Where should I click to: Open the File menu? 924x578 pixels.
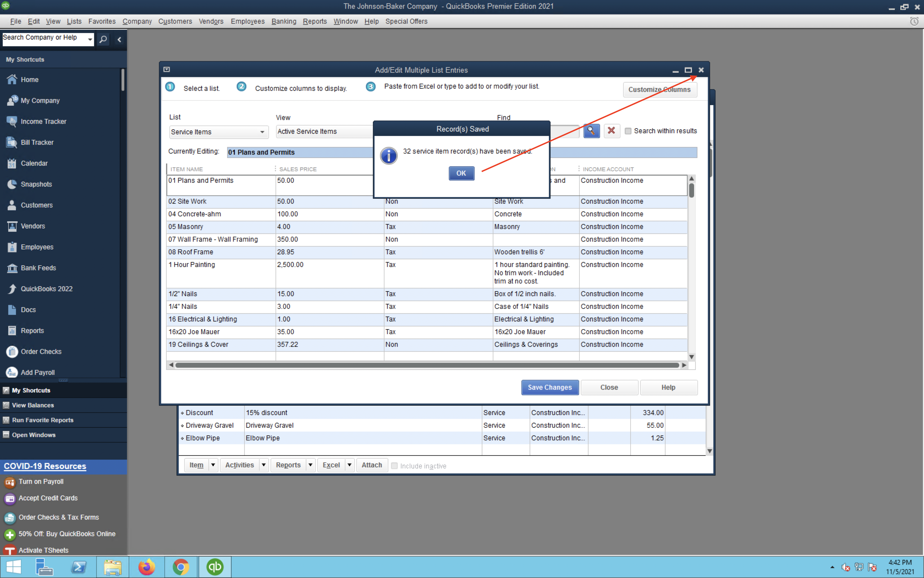tap(16, 21)
